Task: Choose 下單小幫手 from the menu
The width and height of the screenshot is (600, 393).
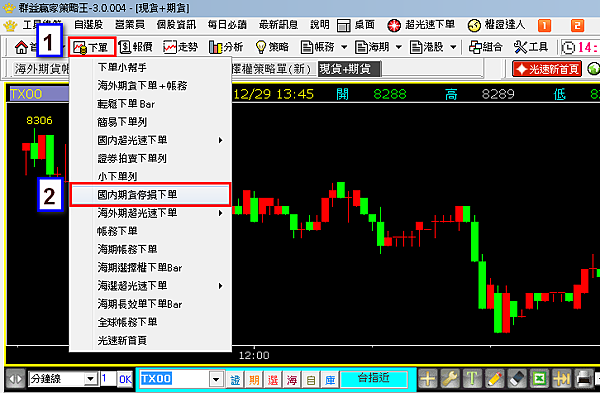Action: click(151, 67)
